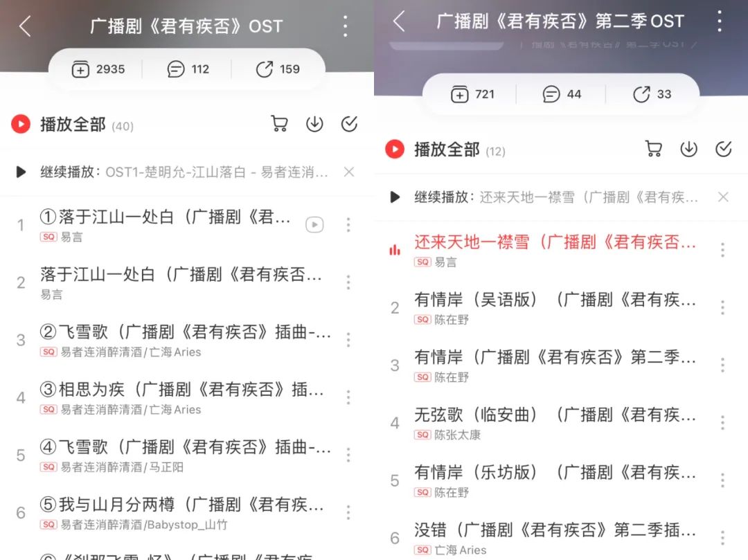Open more options for ③相思为疾
The image size is (748, 560).
click(x=348, y=397)
